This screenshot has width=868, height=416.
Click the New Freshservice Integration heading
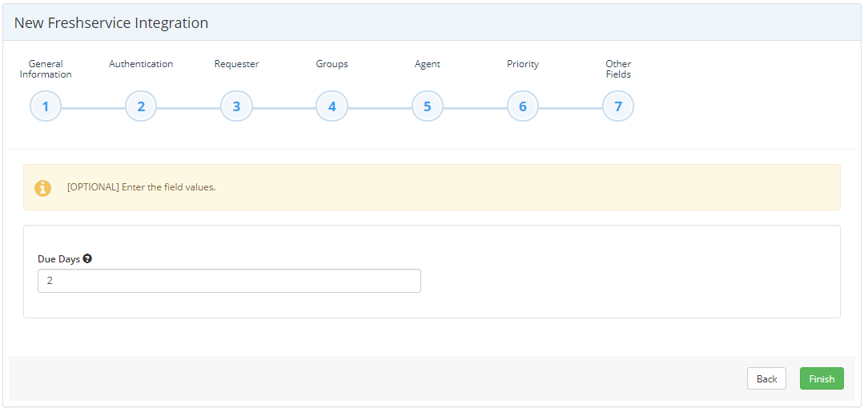coord(111,23)
